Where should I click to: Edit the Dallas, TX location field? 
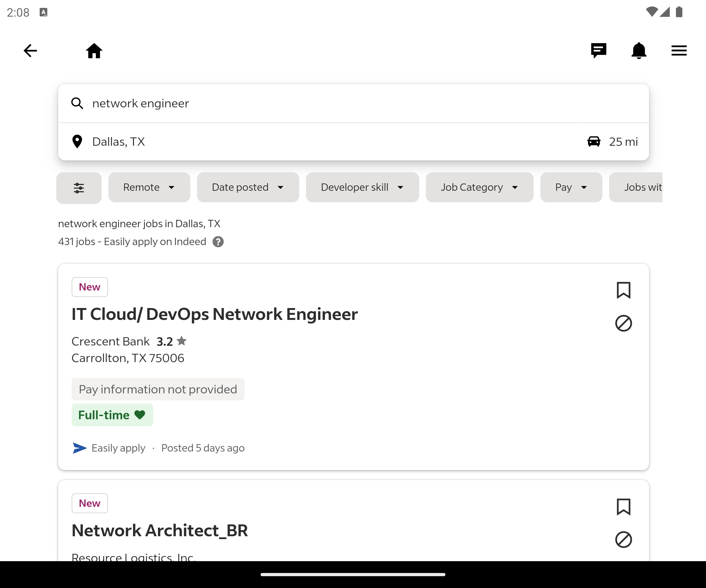point(318,142)
